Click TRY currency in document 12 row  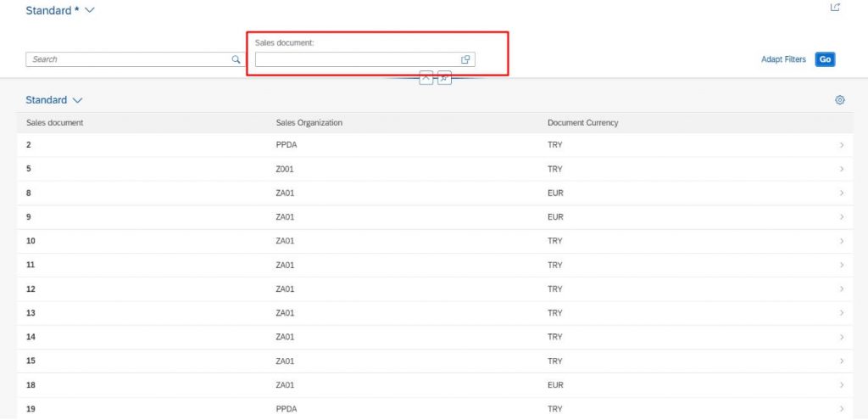tap(554, 289)
